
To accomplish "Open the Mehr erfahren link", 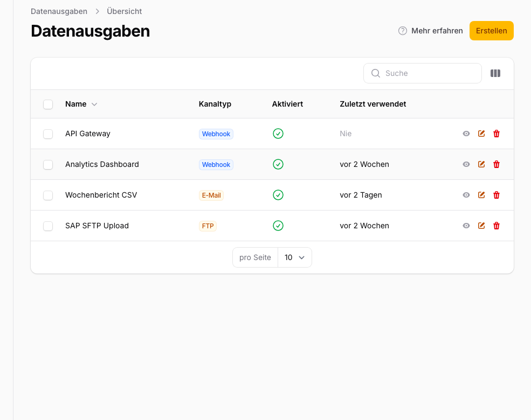I will 437,31.
